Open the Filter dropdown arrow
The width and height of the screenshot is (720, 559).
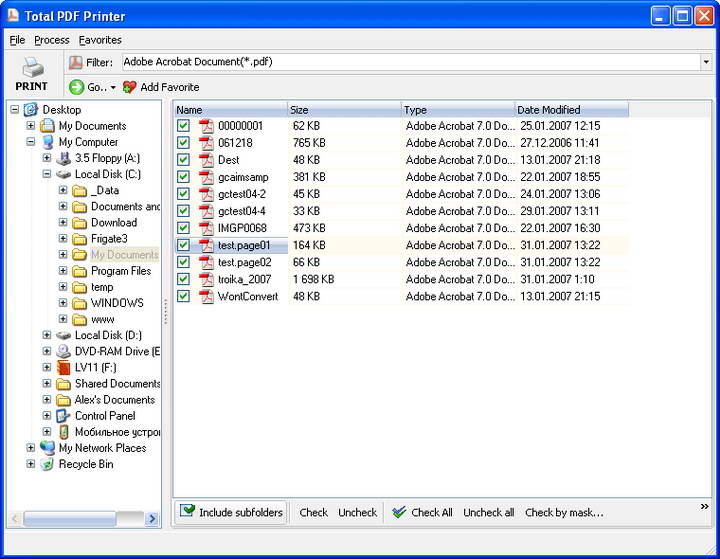(706, 62)
